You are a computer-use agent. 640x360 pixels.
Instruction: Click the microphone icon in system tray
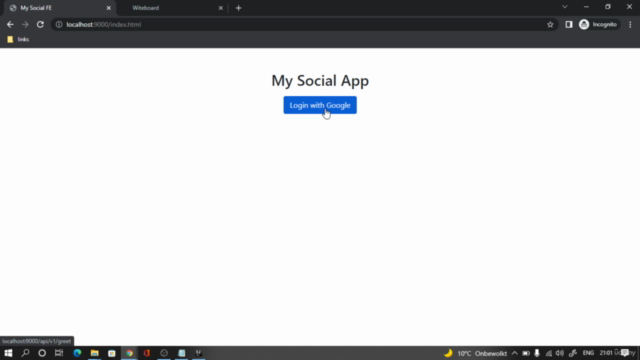click(x=537, y=353)
